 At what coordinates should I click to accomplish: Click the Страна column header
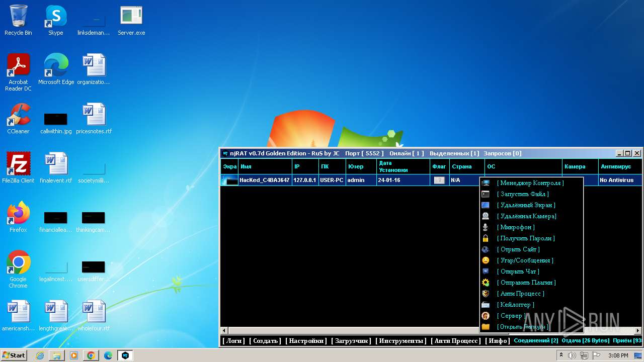click(467, 166)
